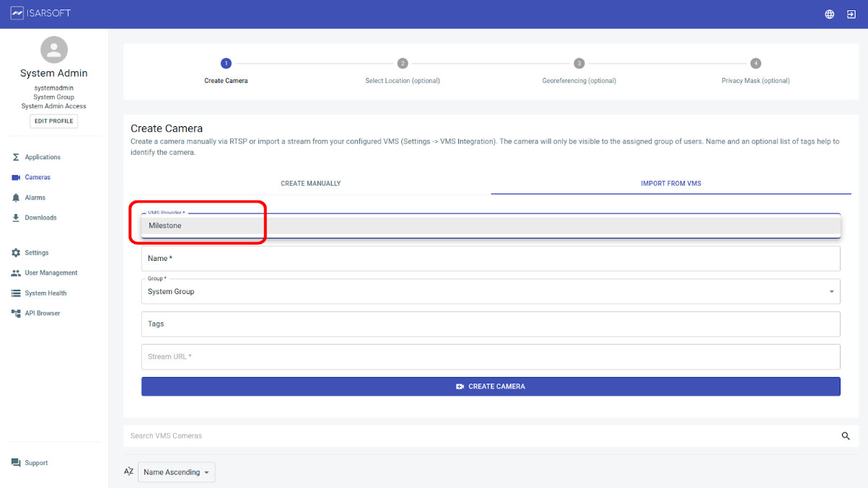Image resolution: width=868 pixels, height=488 pixels.
Task: Click the search magnifier in the VMS cameras bar
Action: pyautogui.click(x=845, y=435)
